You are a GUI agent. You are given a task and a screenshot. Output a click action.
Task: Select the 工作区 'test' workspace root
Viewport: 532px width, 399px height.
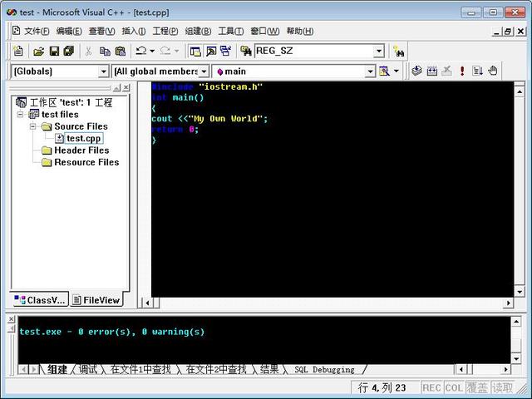(71, 102)
